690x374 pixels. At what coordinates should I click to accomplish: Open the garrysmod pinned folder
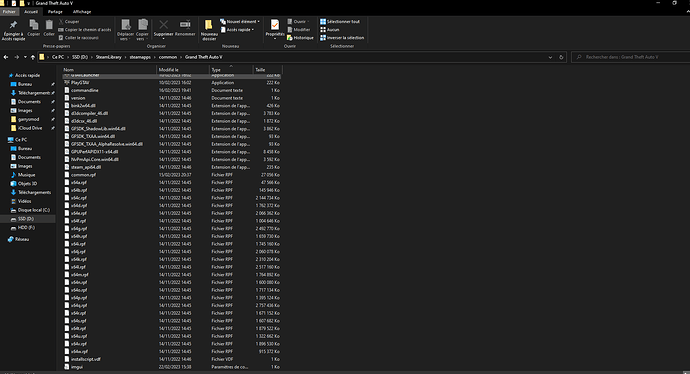tap(28, 119)
